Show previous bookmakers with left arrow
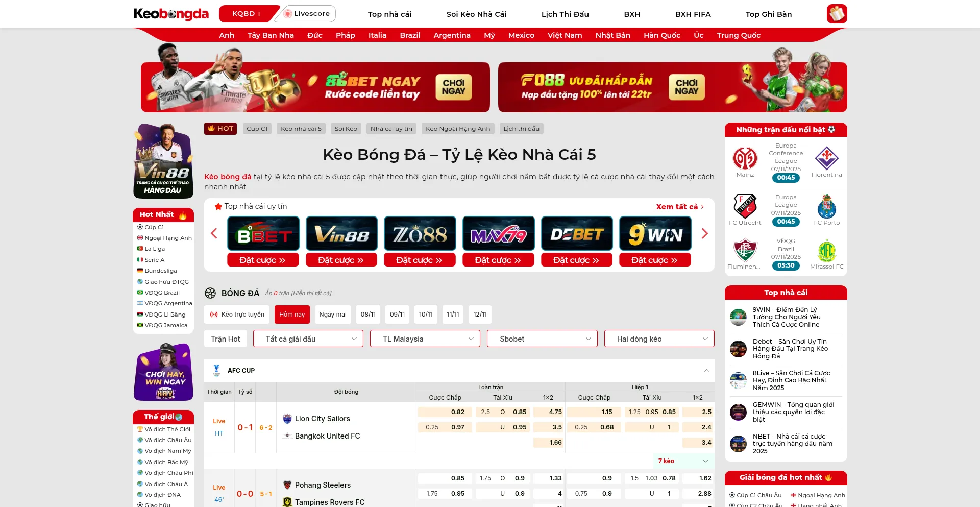 [x=214, y=233]
